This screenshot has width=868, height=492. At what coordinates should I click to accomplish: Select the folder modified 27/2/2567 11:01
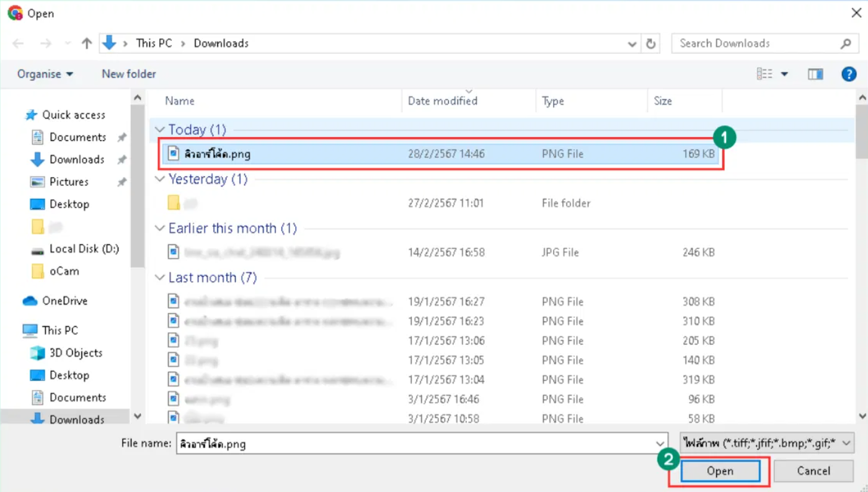(x=441, y=203)
